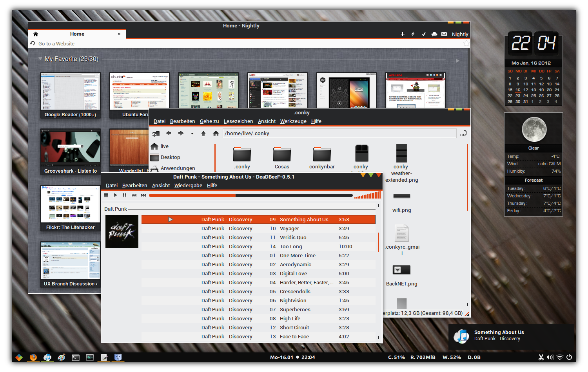Click the Home tab in Nightly
The height and width of the screenshot is (372, 588).
click(x=77, y=34)
